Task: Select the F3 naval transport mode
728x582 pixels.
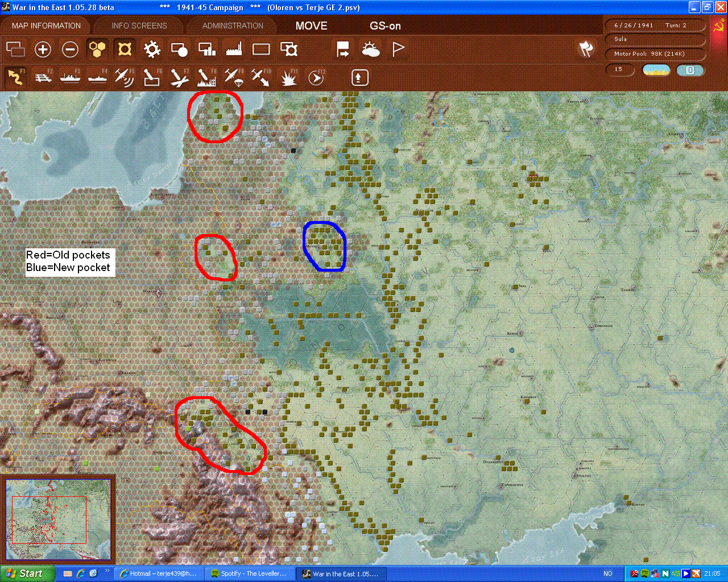Action: pos(70,77)
